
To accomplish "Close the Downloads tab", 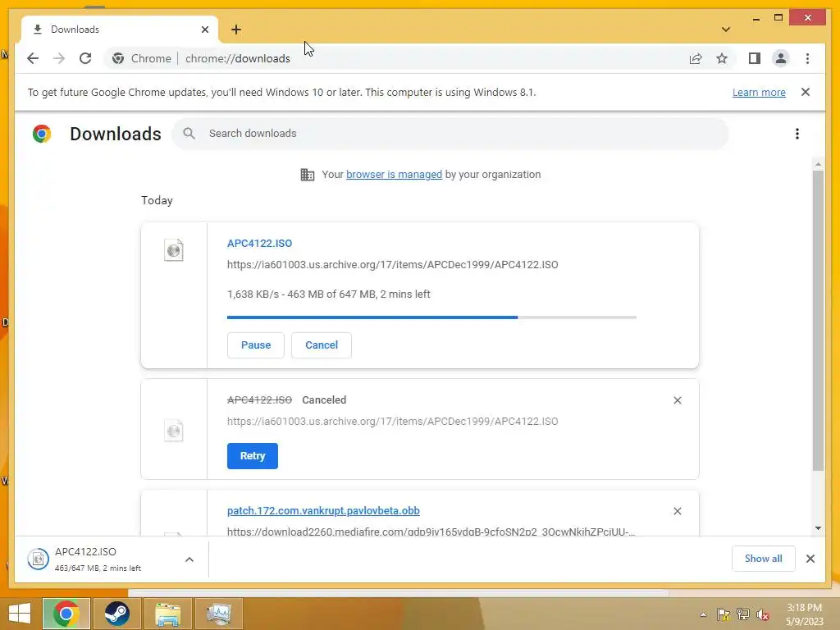I will pyautogui.click(x=204, y=30).
